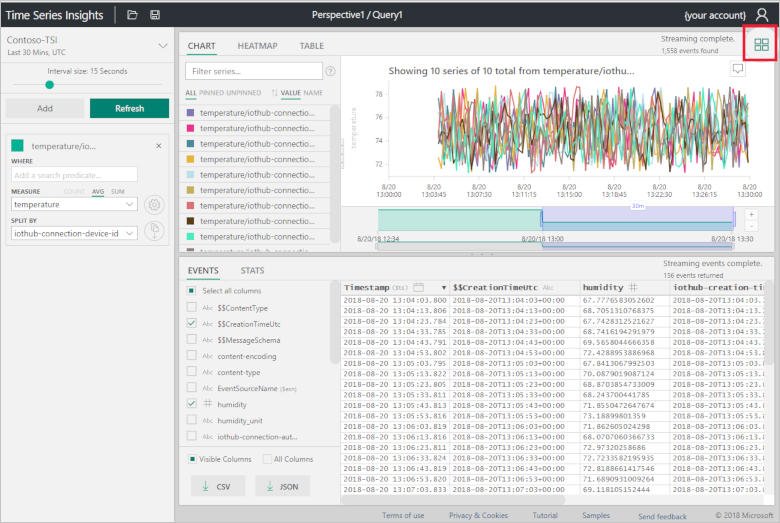Uncheck the humidity column checkbox
Screen dimensions: 780x523
point(192,404)
